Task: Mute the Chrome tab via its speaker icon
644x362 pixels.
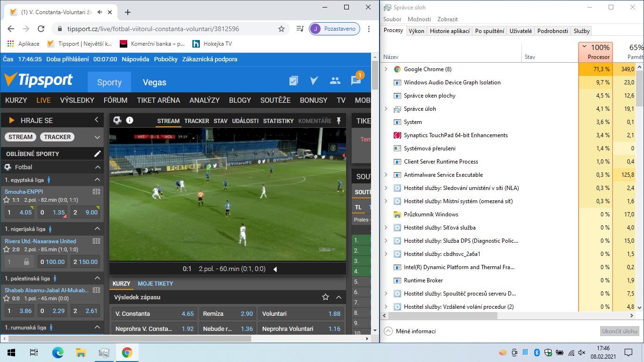Action: pos(100,12)
